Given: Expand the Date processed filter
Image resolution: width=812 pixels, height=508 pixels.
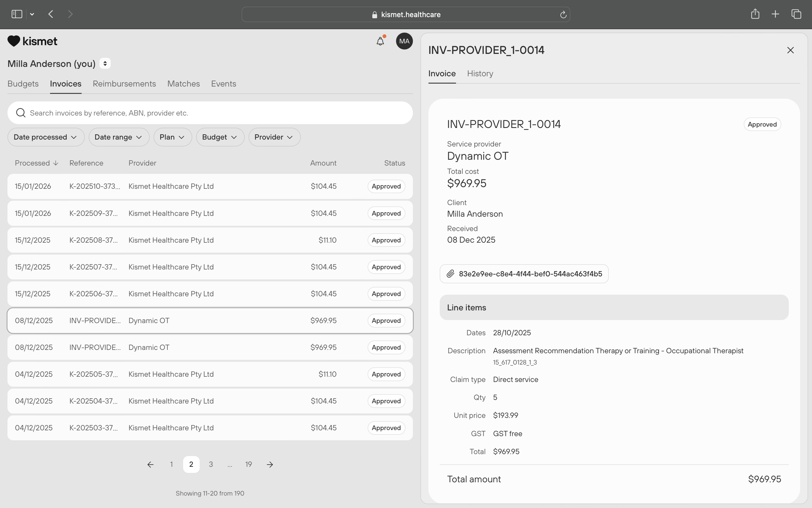Looking at the screenshot, I should (46, 137).
